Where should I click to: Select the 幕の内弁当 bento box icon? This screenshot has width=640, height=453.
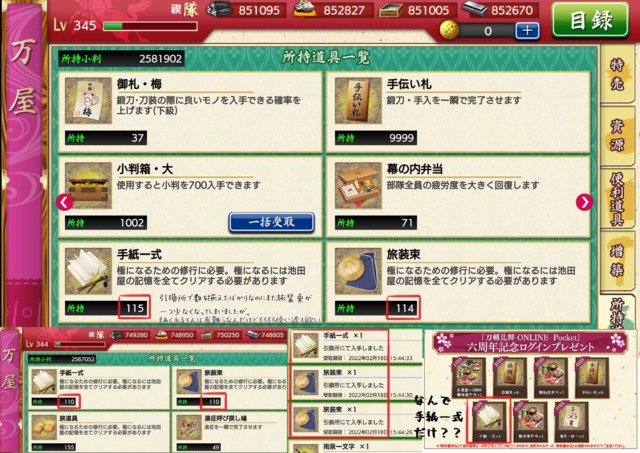[x=358, y=186]
